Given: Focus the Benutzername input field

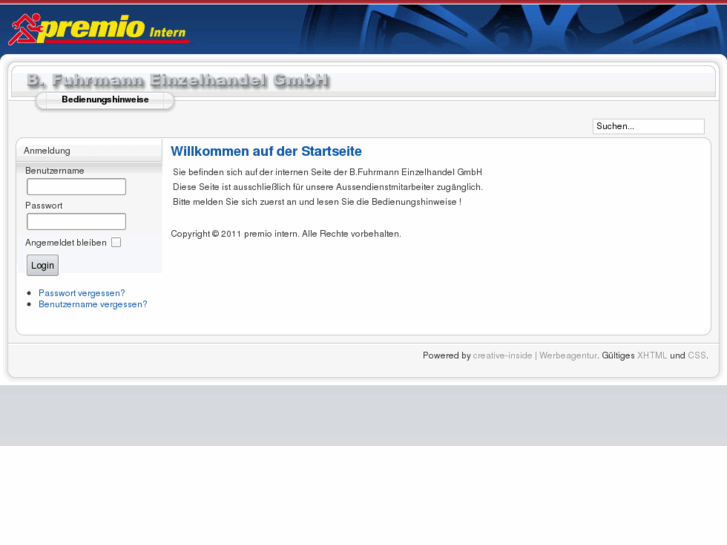Looking at the screenshot, I should (76, 186).
